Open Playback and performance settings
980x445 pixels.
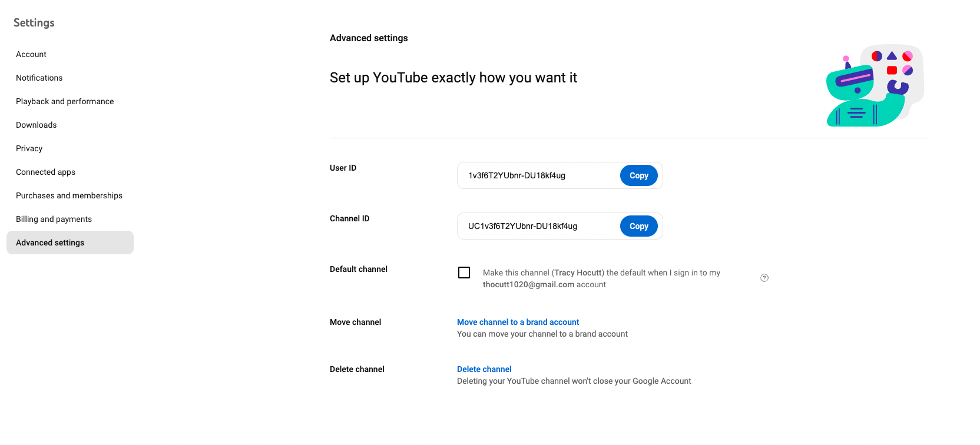[70, 101]
